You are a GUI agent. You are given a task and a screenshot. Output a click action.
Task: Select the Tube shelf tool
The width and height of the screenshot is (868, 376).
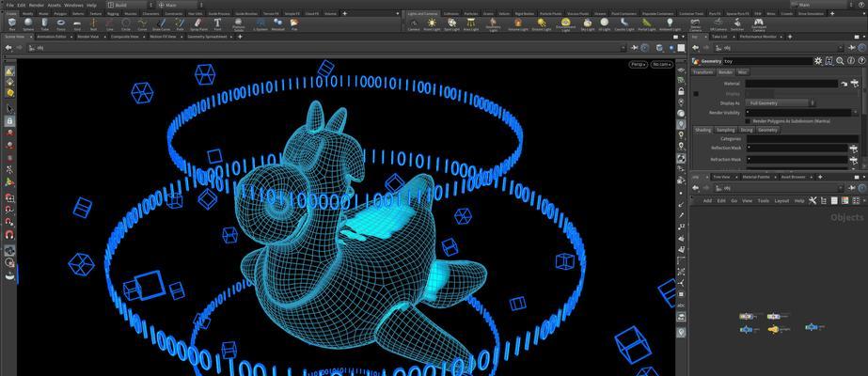click(x=44, y=23)
